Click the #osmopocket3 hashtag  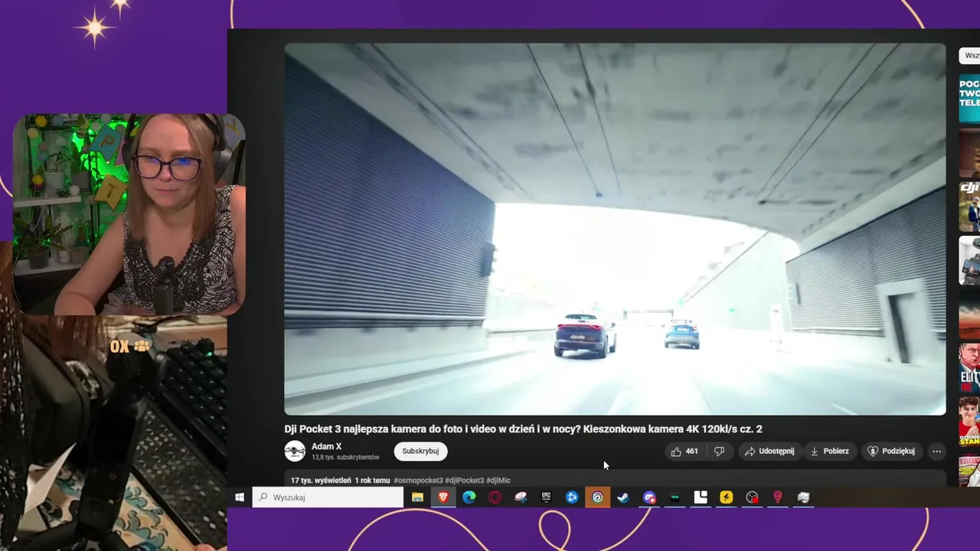pos(418,481)
